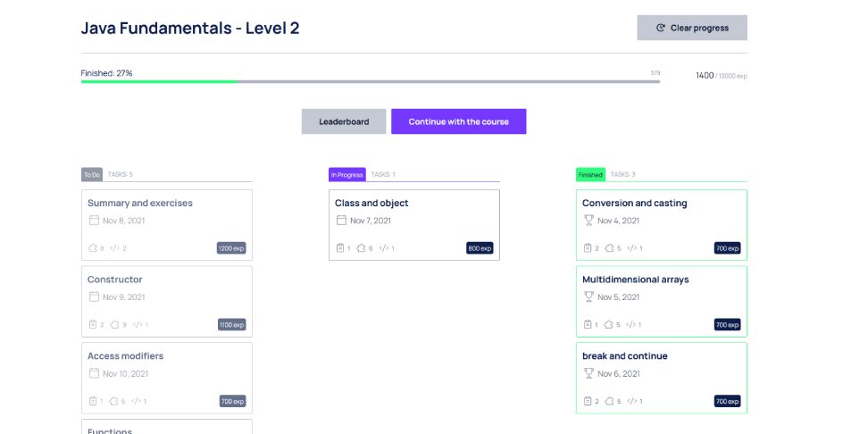This screenshot has height=434, width=868.
Task: Click calendar icon on Constructor card
Action: 94,296
